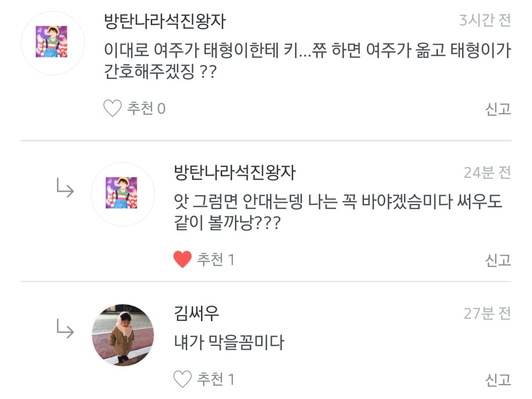Unlike the red heart on 방탄나라석진왕자's reply
This screenshot has height=399, width=532.
click(x=182, y=259)
